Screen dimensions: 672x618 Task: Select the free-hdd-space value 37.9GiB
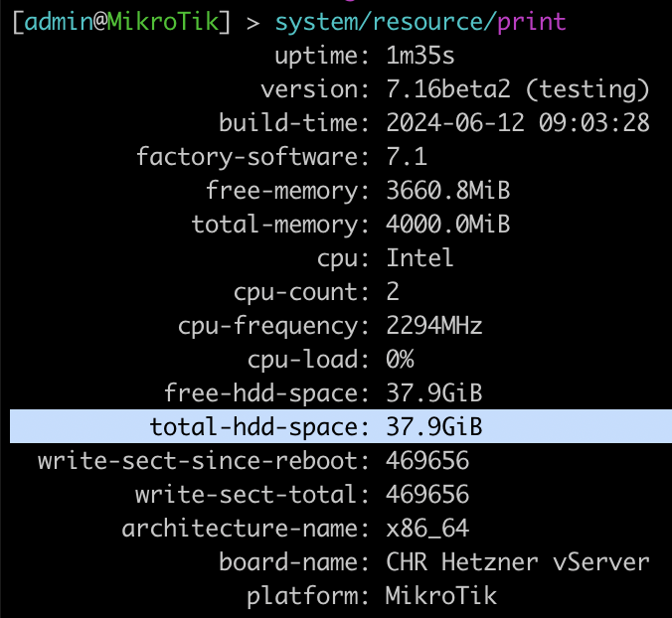pos(434,393)
